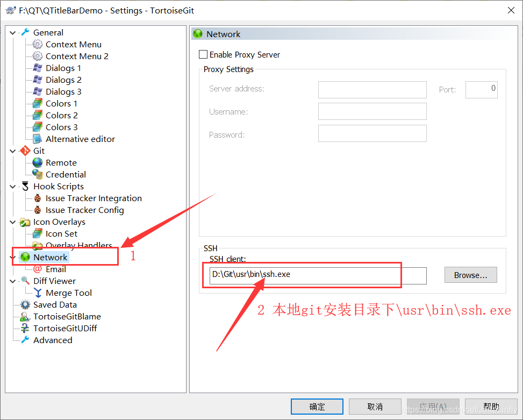Click Browse... for SSH client

(x=471, y=275)
